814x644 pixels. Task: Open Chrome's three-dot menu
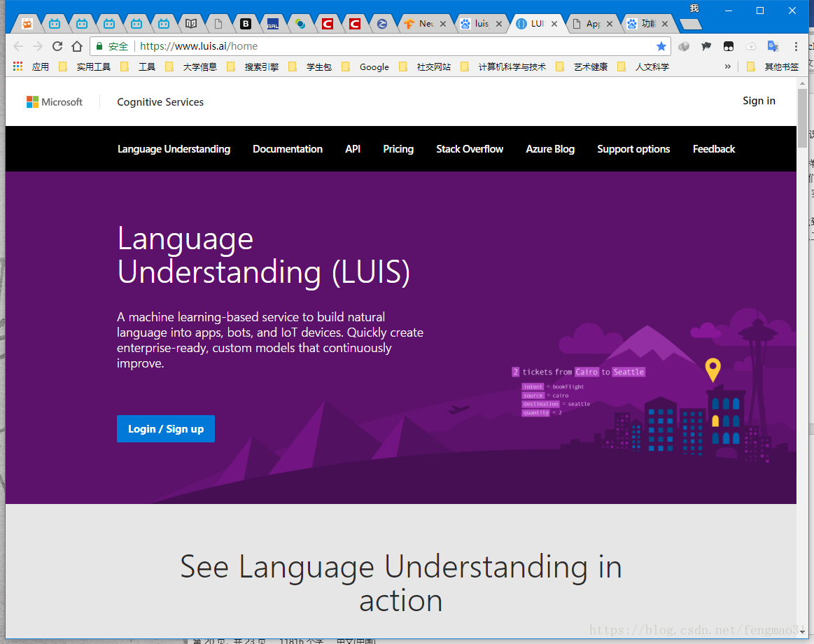pos(795,46)
